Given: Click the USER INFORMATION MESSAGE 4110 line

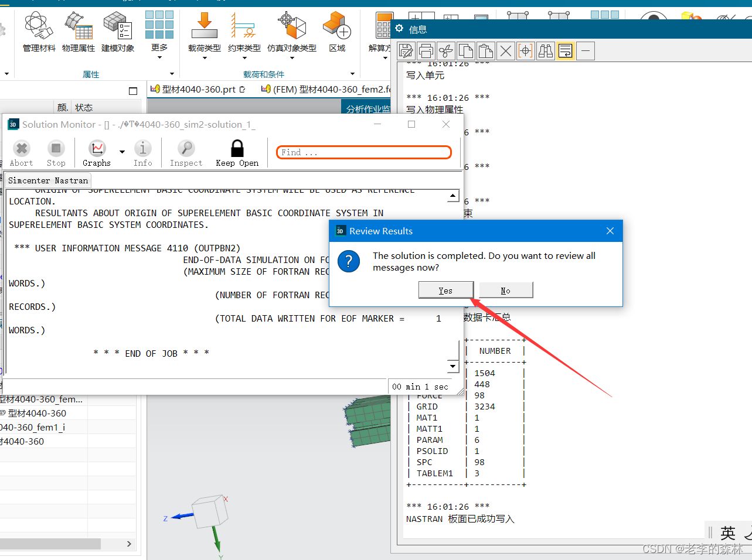Looking at the screenshot, I should (127, 248).
